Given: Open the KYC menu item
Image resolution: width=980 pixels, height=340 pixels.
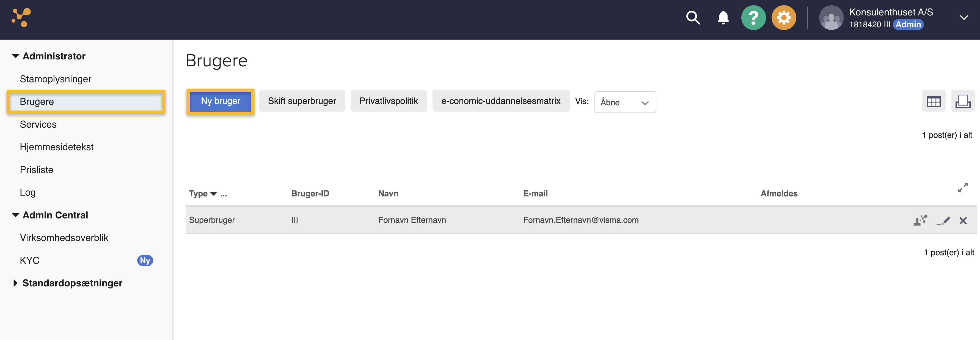Looking at the screenshot, I should coord(30,261).
